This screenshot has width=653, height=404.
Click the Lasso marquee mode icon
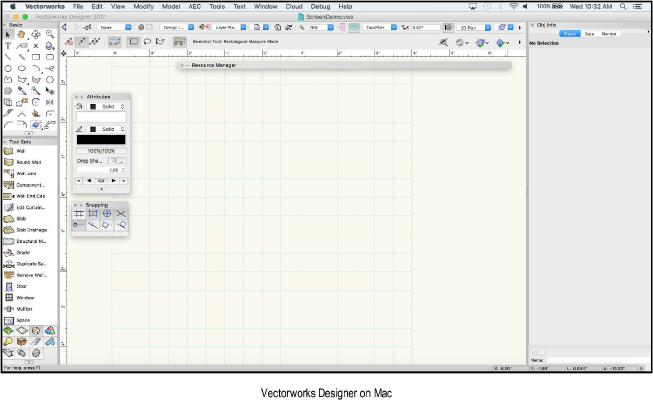pyautogui.click(x=147, y=41)
